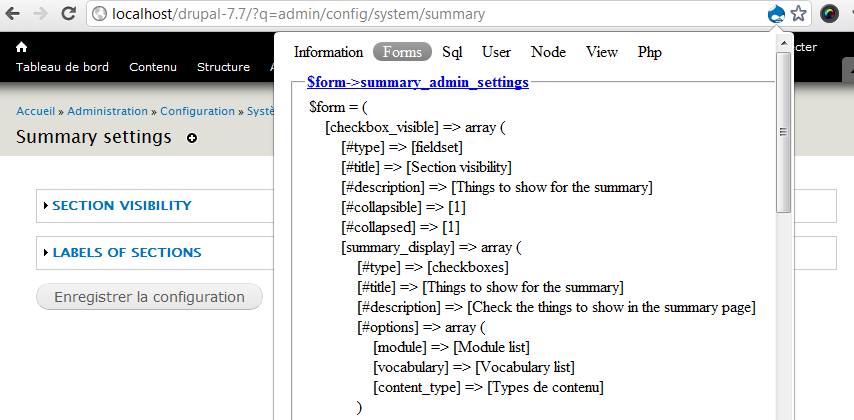Expand the Section Visibility fieldset
854x420 pixels.
(121, 206)
